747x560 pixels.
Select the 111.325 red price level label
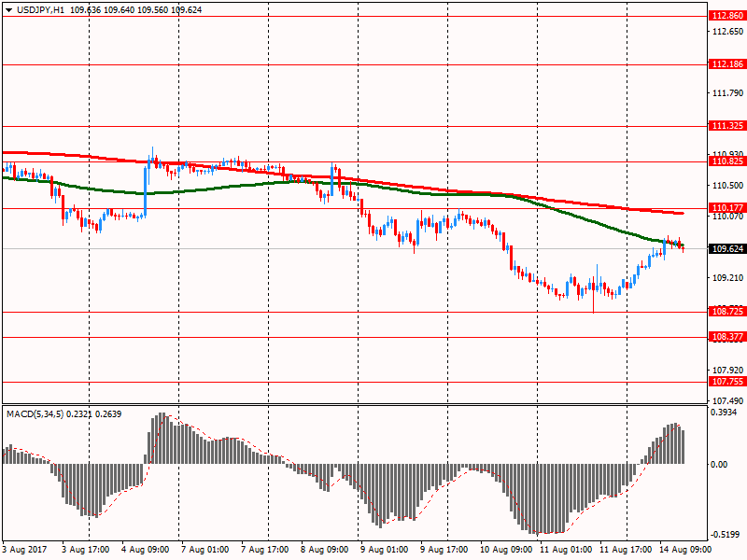click(727, 126)
